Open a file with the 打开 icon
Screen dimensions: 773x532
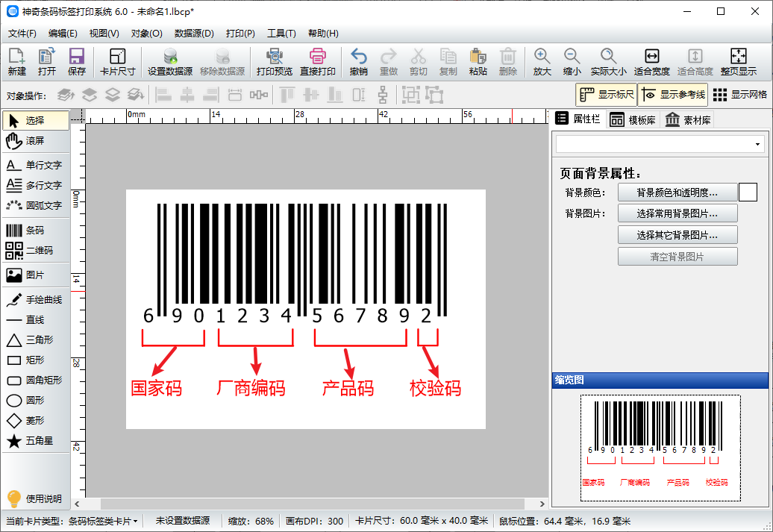point(47,62)
